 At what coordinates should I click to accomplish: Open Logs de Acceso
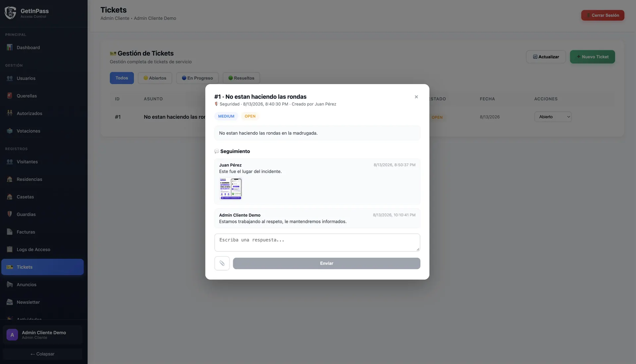(42, 249)
